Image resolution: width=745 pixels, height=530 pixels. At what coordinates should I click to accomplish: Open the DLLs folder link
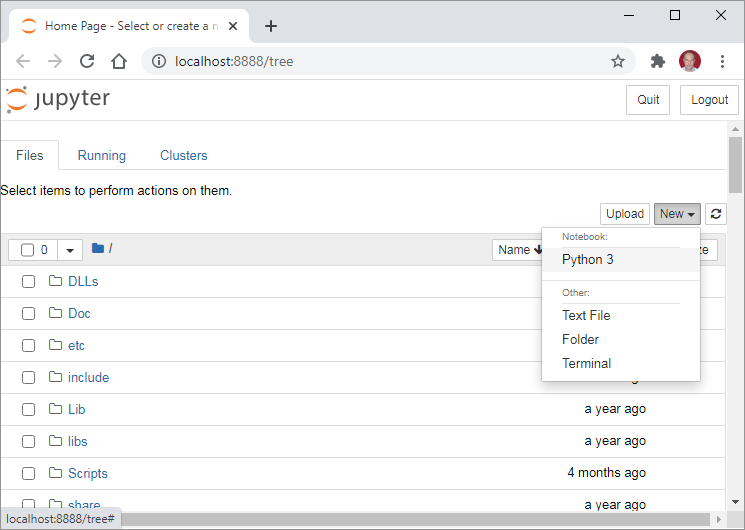[83, 281]
